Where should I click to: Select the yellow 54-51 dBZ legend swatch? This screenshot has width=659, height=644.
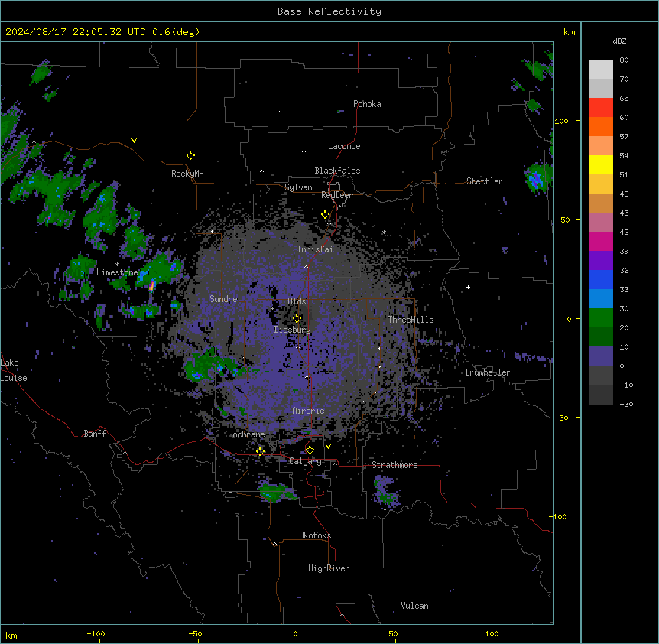click(x=601, y=164)
